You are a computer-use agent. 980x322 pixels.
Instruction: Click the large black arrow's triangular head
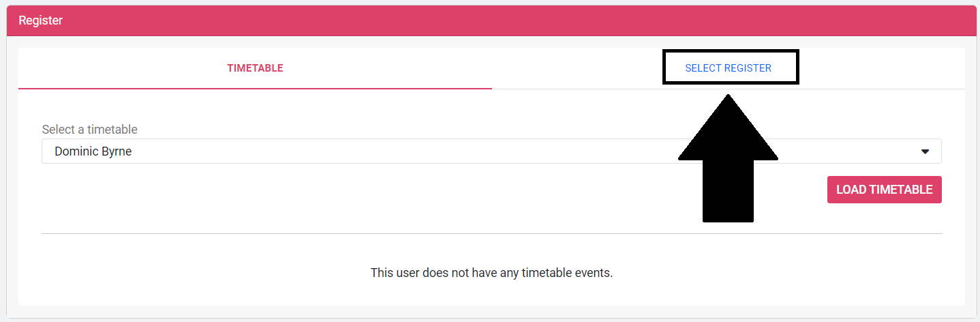[x=728, y=133]
